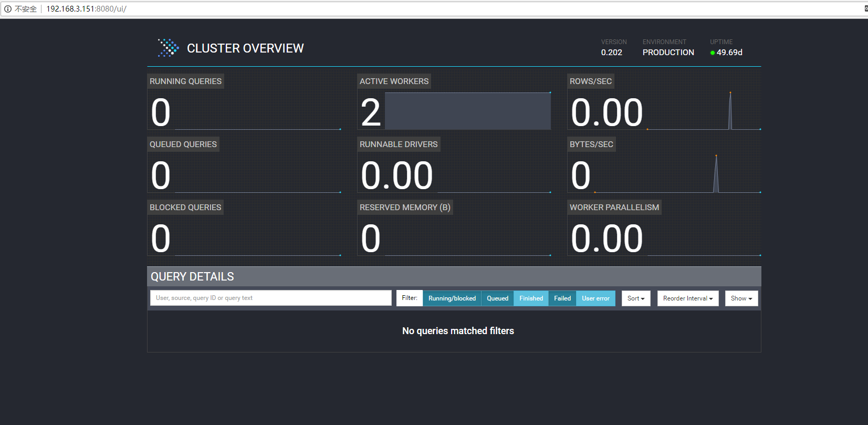
Task: Click the Presto logo icon
Action: point(168,48)
